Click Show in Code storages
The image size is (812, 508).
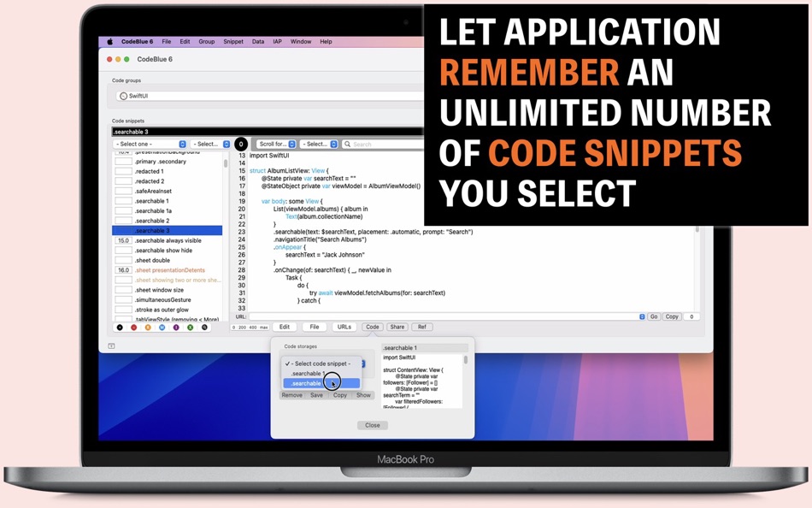[x=363, y=395]
